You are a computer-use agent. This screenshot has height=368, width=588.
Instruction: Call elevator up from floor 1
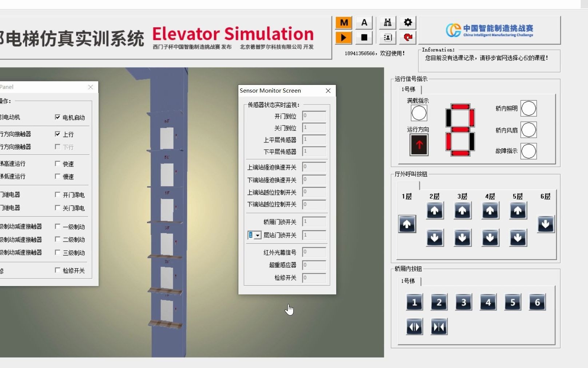click(x=407, y=224)
